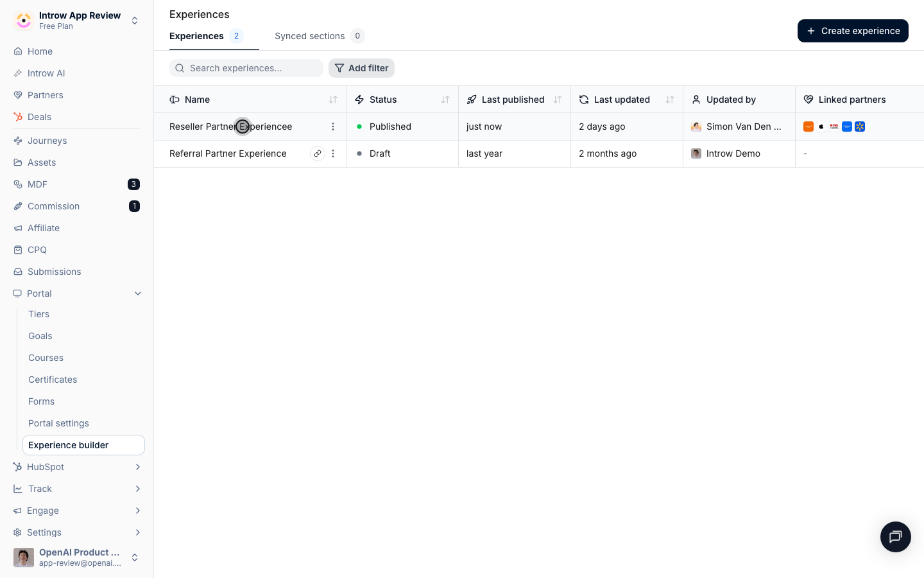
Task: Open three-dot menu for Referral Partner Experience
Action: [x=333, y=153]
